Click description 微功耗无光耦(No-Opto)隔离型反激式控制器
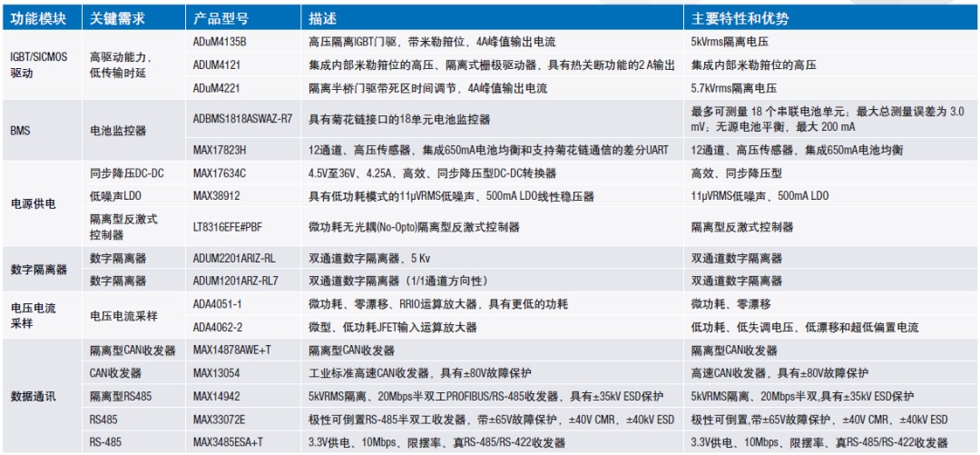Image resolution: width=980 pixels, height=455 pixels. [415, 227]
